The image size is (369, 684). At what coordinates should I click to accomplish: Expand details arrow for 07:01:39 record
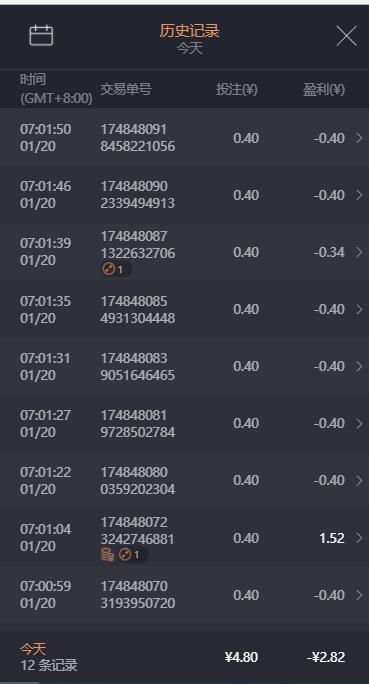coord(359,252)
